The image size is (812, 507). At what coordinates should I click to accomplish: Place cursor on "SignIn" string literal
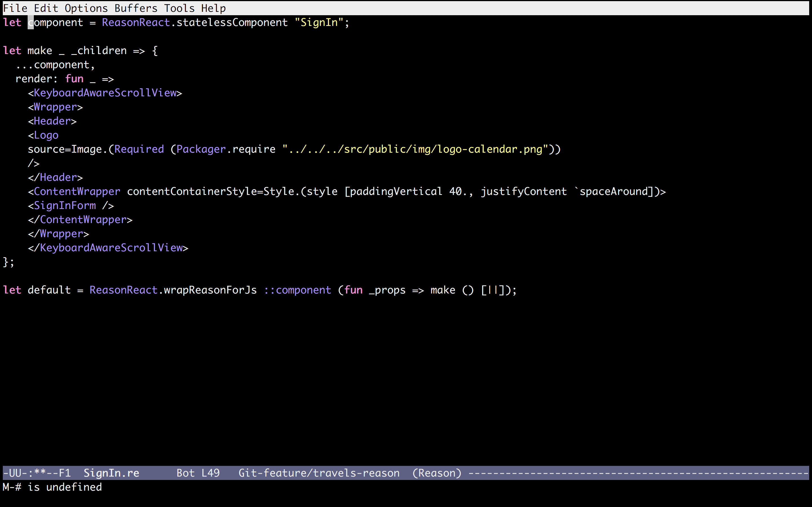click(x=319, y=23)
